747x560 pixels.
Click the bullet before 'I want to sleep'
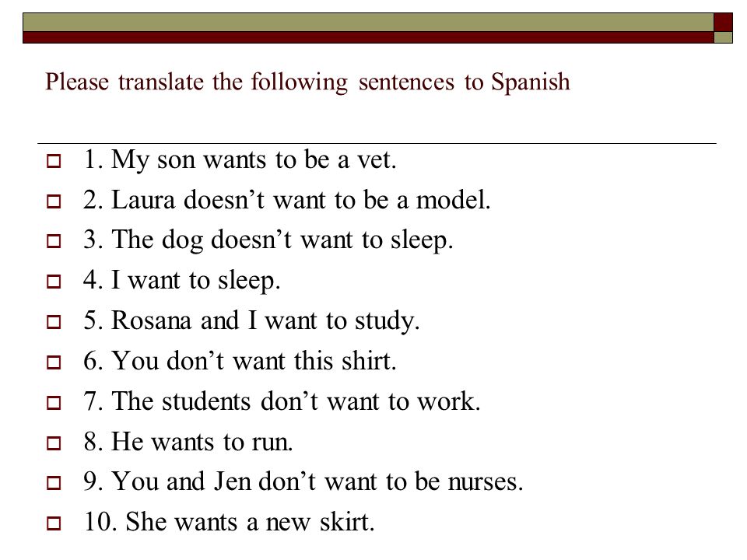54,282
